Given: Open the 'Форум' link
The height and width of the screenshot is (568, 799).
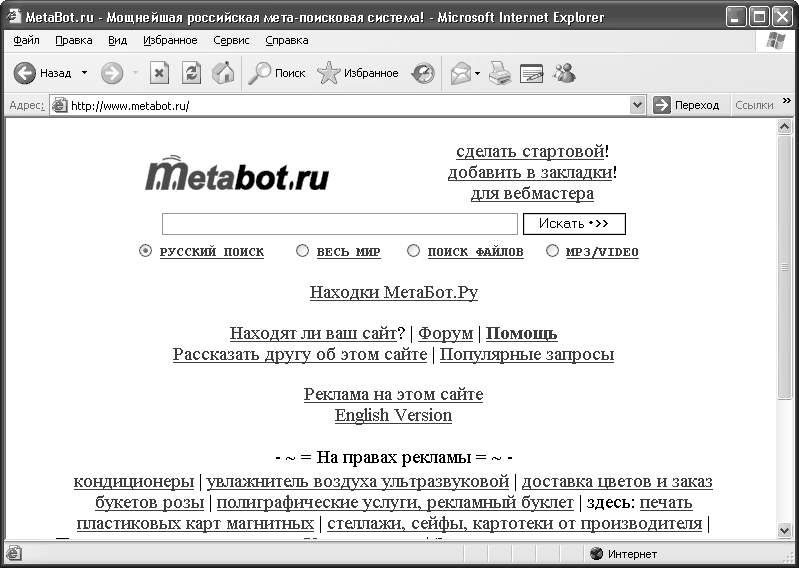Looking at the screenshot, I should point(445,333).
